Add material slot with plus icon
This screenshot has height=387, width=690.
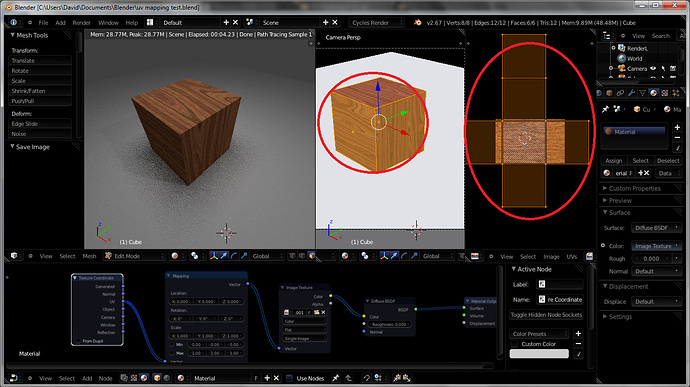pyautogui.click(x=677, y=127)
